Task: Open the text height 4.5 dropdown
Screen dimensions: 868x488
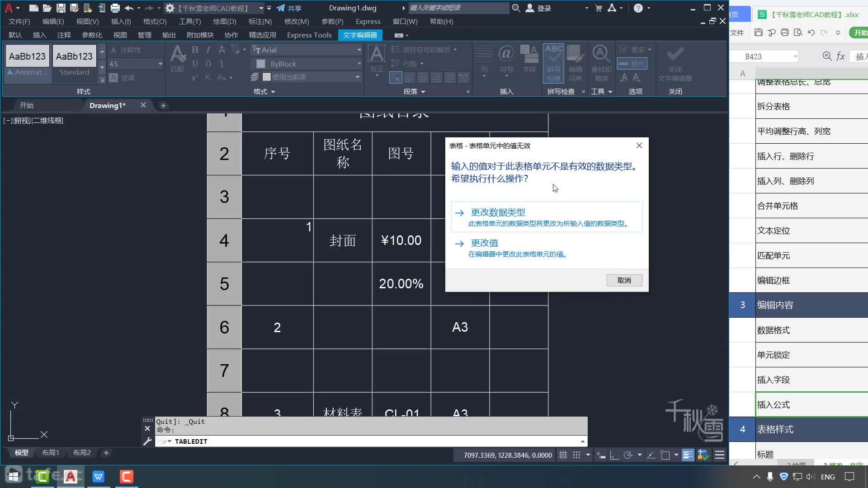Action: click(x=160, y=64)
